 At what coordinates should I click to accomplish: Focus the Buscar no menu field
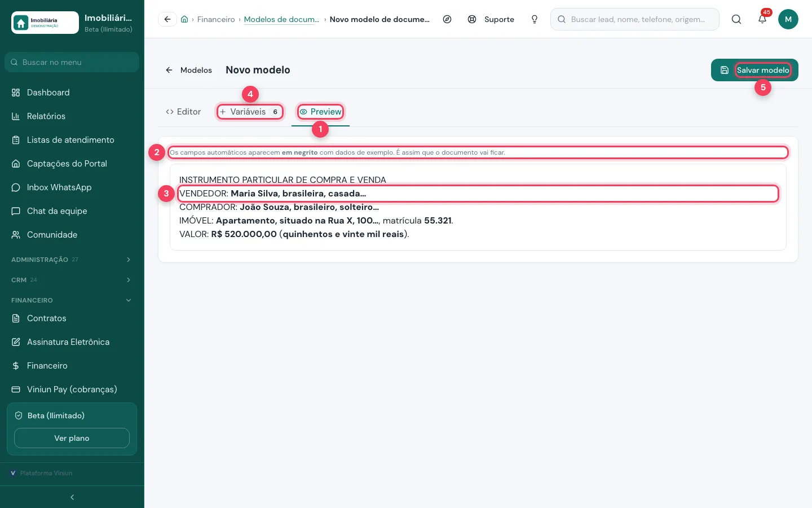(x=72, y=62)
